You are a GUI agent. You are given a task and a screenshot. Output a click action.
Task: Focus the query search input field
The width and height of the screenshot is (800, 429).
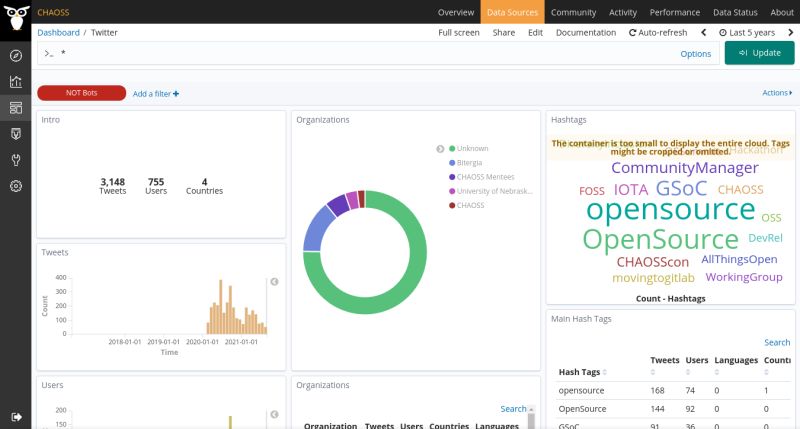tap(357, 53)
